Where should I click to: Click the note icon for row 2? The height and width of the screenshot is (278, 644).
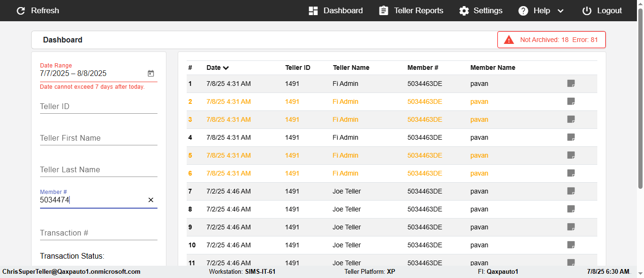[571, 101]
